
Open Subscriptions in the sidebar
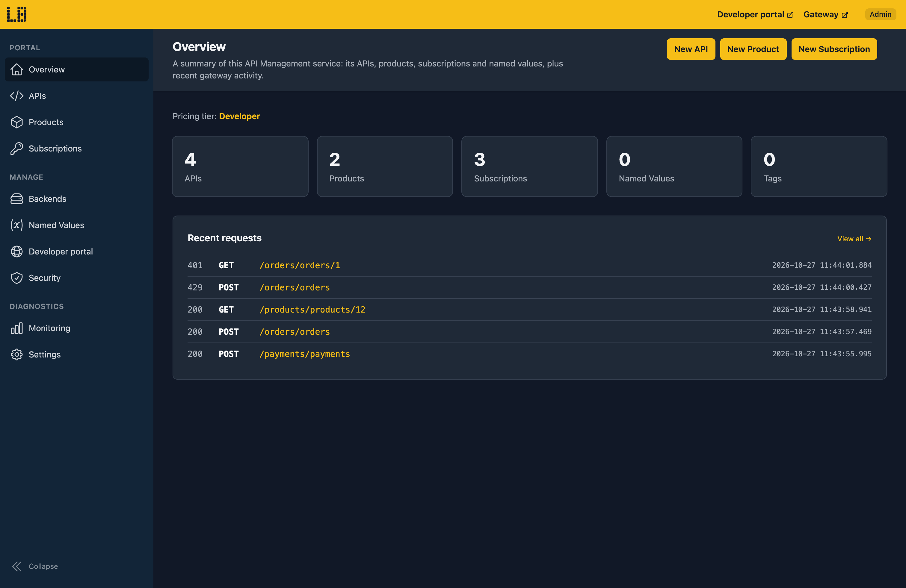(x=76, y=148)
